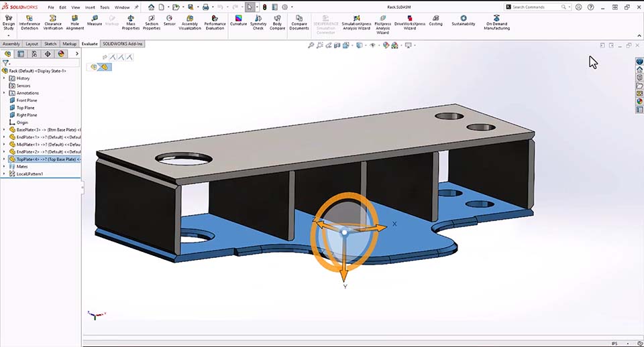The image size is (644, 347).
Task: Switch to the SOLIDWORKS Add-Ins tab
Action: click(122, 44)
